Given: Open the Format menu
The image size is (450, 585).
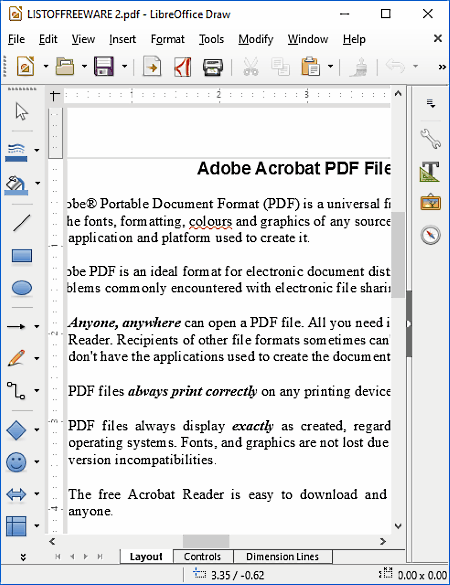Looking at the screenshot, I should 168,39.
